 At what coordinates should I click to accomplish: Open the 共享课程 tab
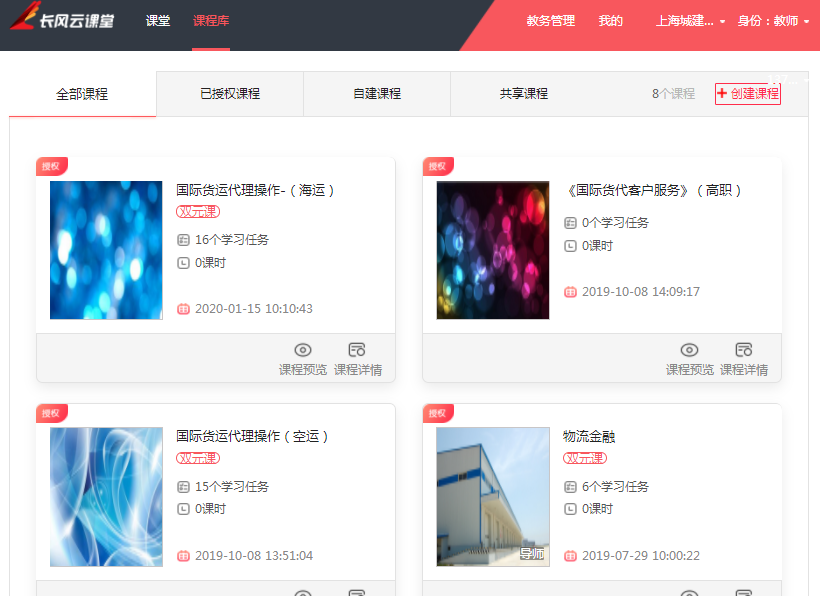(524, 94)
